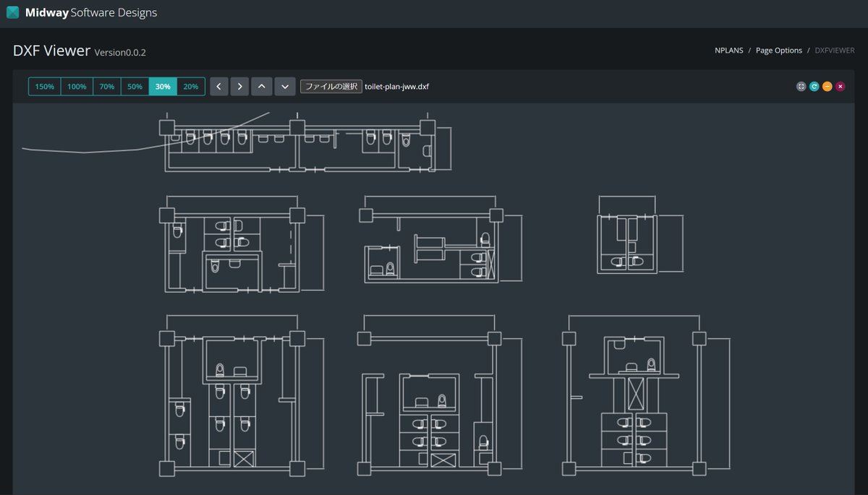Screen dimensions: 868x495
Task: Click the red close viewer icon
Action: pyautogui.click(x=841, y=86)
